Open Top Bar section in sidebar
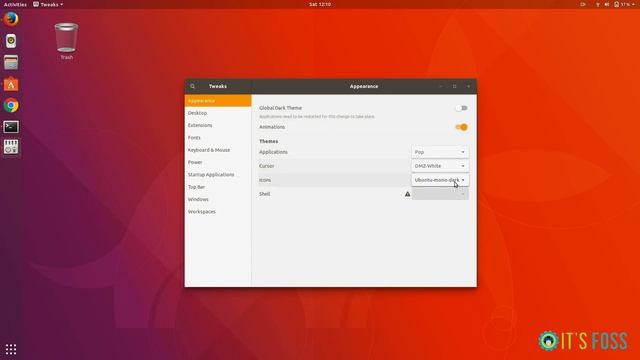 218,187
